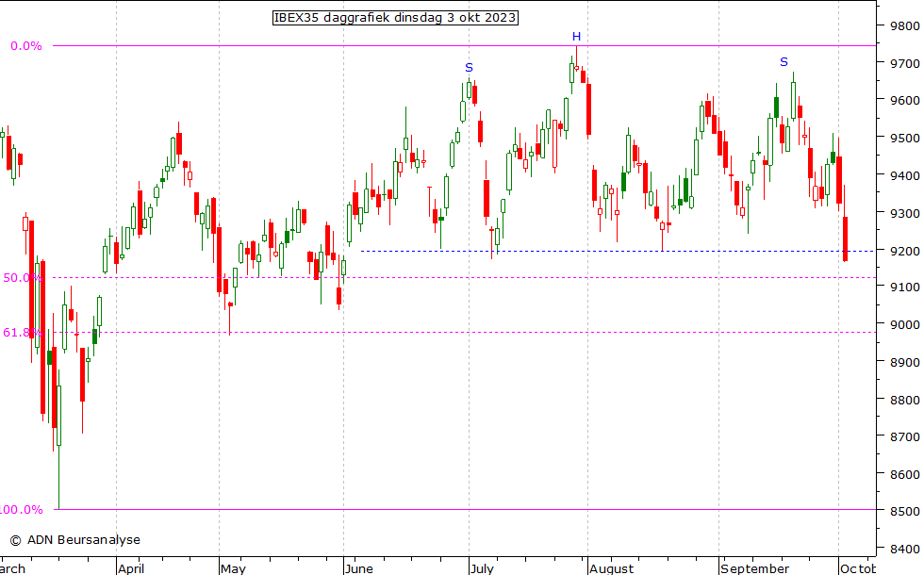Screen dimensions: 924x575
Task: Click the July month axis label
Action: click(481, 568)
